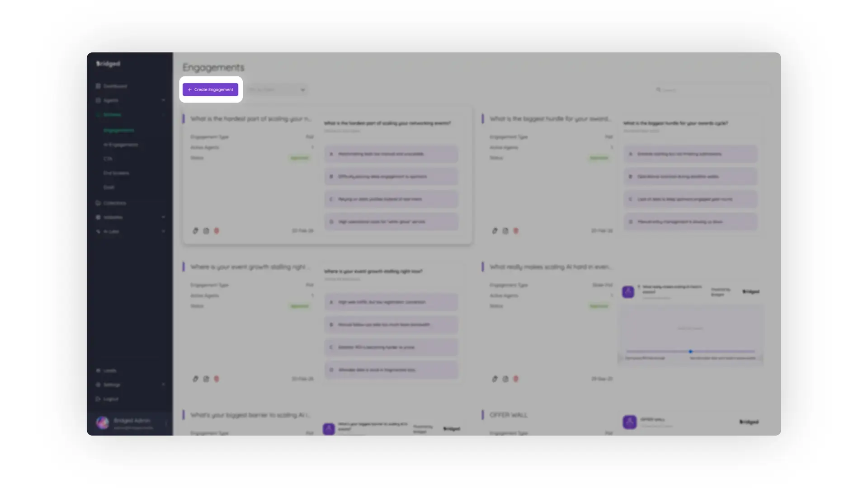Image resolution: width=868 pixels, height=488 pixels.
Task: Choose poll option B in the event growth poll
Action: [391, 324]
